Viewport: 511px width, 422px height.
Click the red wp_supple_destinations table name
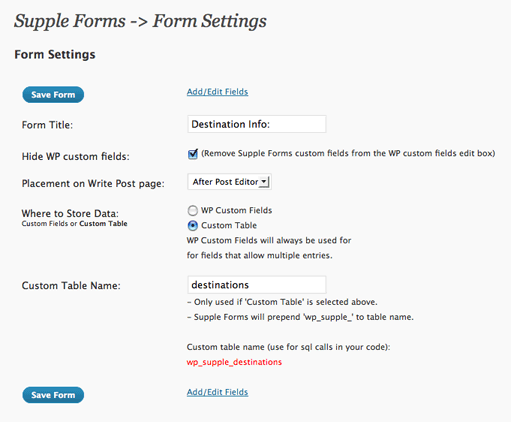pyautogui.click(x=234, y=362)
